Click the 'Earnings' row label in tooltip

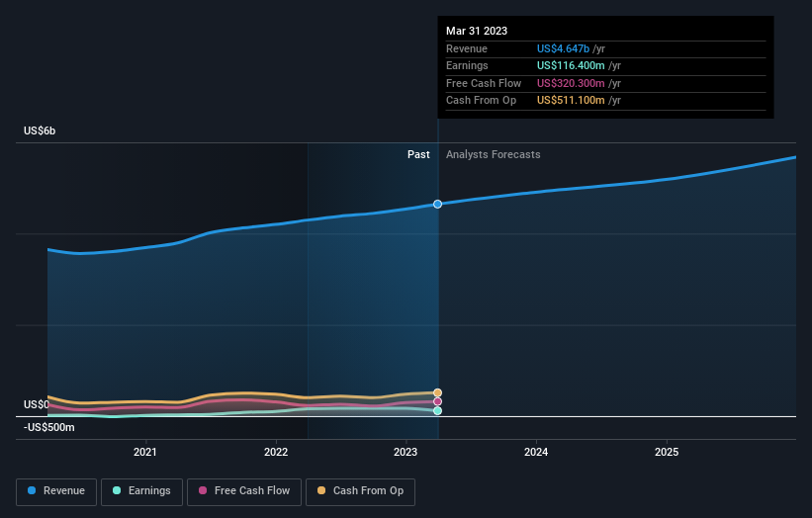467,65
